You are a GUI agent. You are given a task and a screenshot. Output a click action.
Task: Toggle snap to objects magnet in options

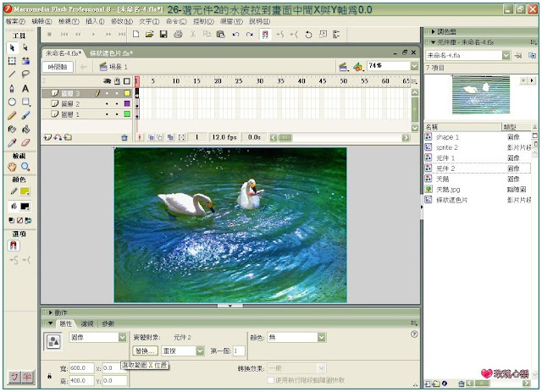[x=14, y=246]
